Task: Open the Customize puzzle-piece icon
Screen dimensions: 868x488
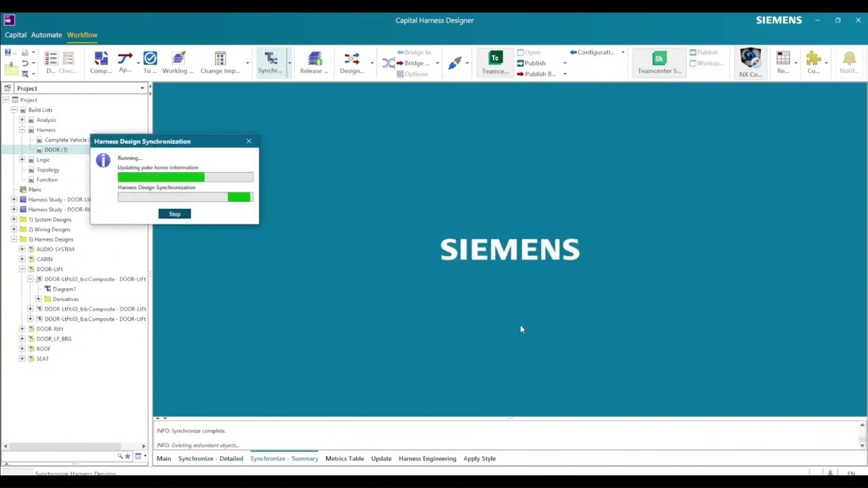Action: (x=814, y=59)
